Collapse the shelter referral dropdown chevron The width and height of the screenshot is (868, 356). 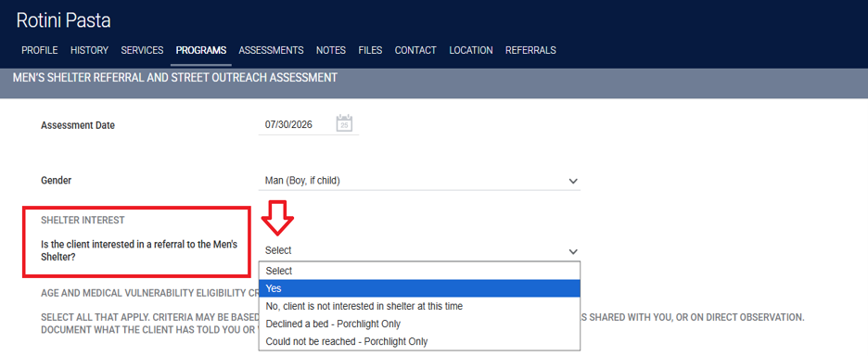point(573,251)
